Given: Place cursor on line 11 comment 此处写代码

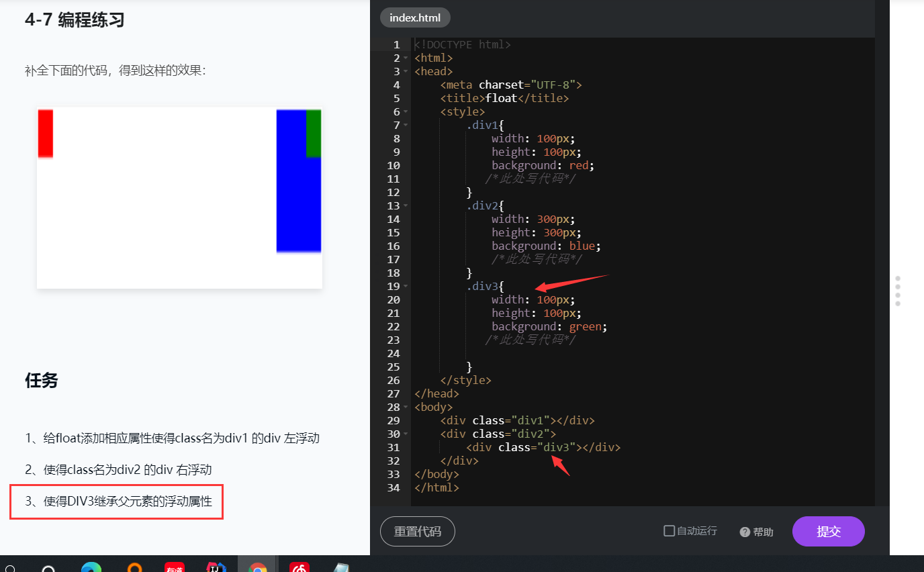Looking at the screenshot, I should pyautogui.click(x=530, y=179).
